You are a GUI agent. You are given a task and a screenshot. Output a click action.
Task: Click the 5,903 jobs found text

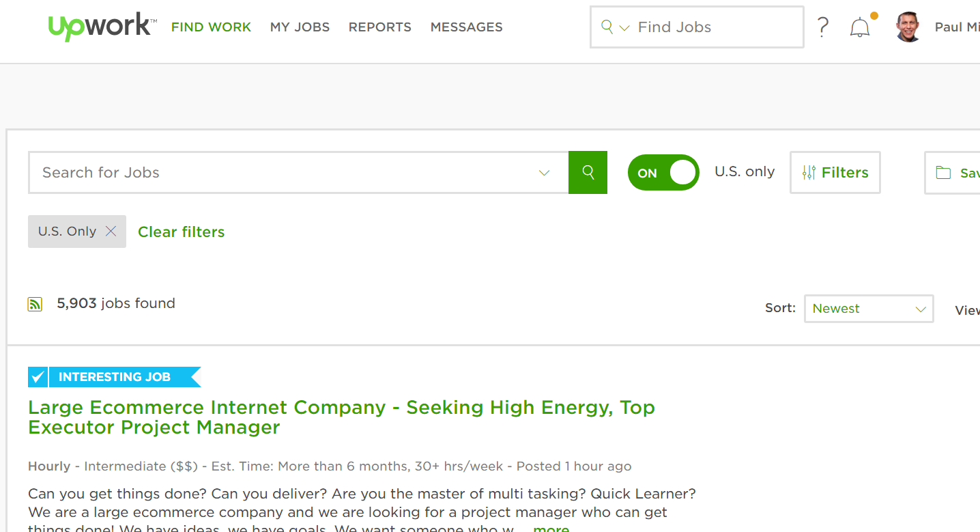tap(116, 303)
